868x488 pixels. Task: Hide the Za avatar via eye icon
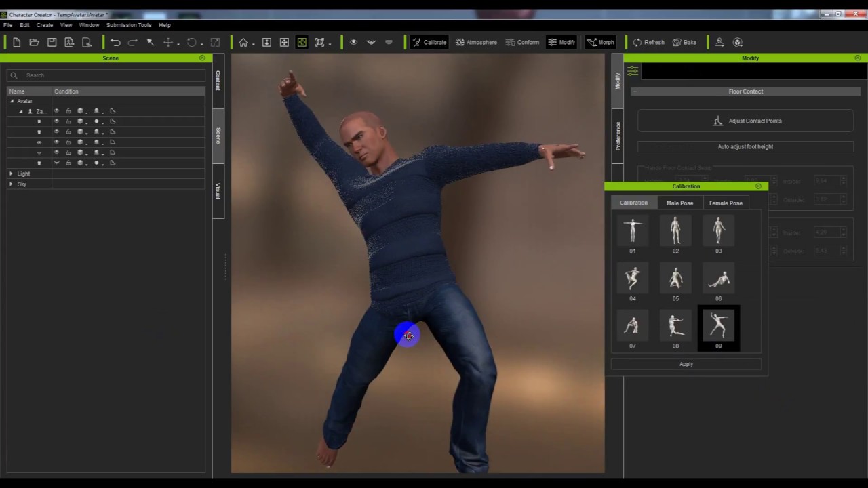[56, 111]
